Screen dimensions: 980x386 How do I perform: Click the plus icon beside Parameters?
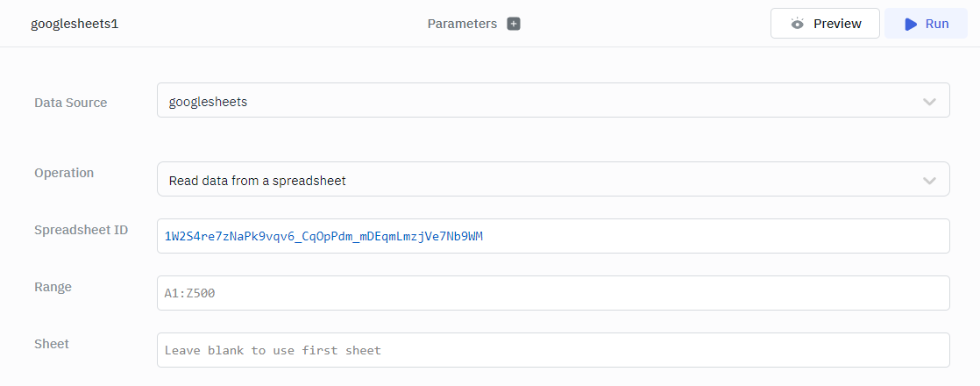(514, 24)
